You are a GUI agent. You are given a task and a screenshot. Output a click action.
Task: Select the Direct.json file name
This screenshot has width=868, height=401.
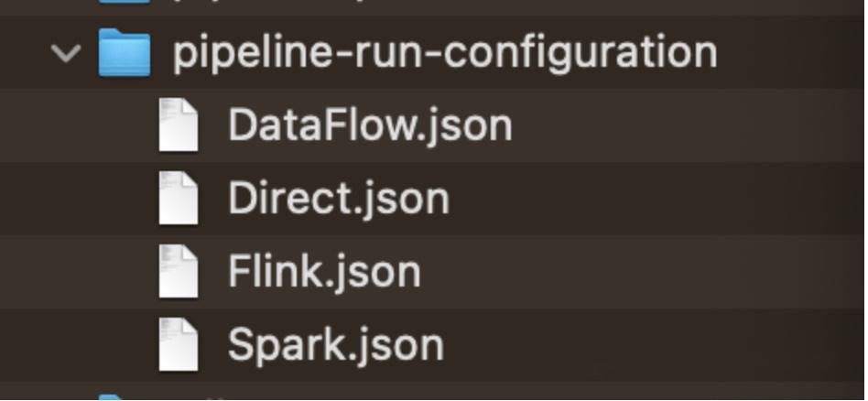click(339, 199)
